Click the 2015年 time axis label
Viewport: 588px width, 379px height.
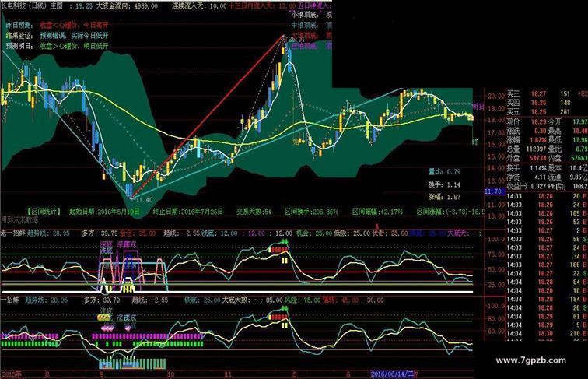click(12, 374)
